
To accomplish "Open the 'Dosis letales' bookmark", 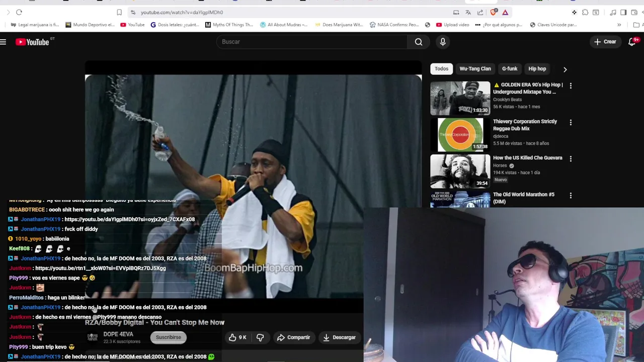I will (176, 25).
